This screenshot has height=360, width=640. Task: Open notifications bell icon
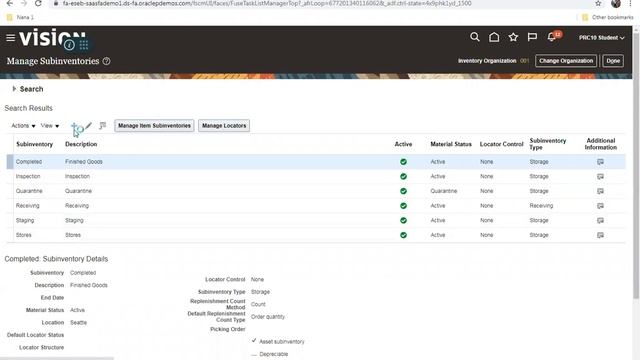point(551,37)
